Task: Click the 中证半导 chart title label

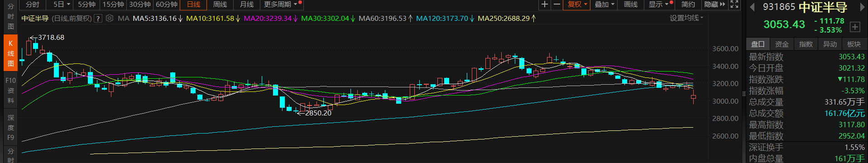Action: 35,19
